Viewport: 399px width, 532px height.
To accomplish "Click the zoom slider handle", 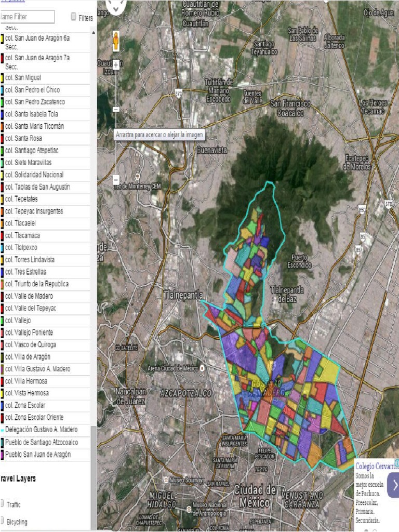I will click(x=116, y=109).
